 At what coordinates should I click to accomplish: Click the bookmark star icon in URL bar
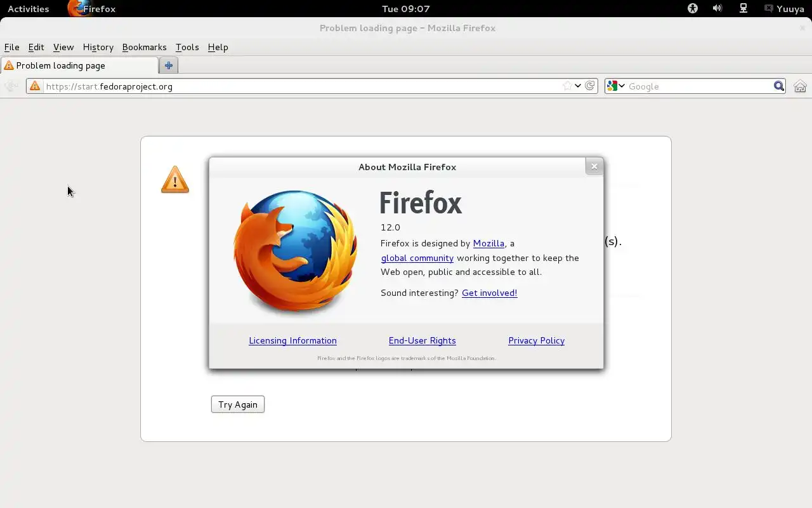pos(567,86)
